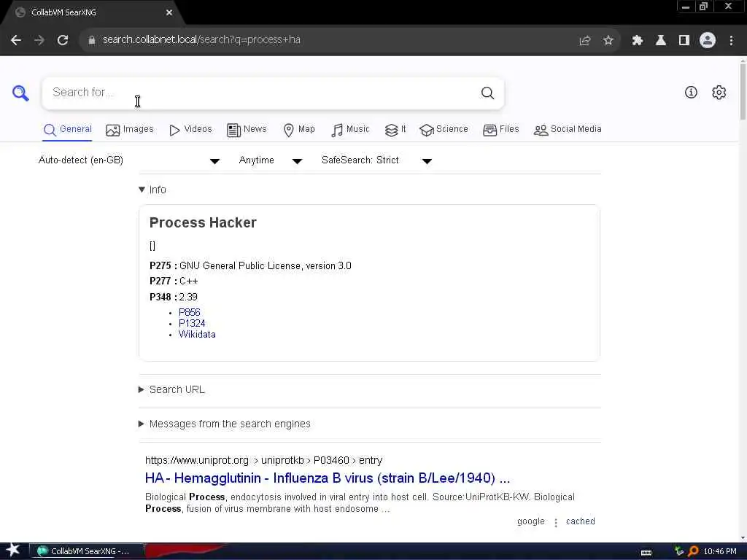Click the orange magnifier tray icon
This screenshot has height=560, width=747.
pos(693,551)
